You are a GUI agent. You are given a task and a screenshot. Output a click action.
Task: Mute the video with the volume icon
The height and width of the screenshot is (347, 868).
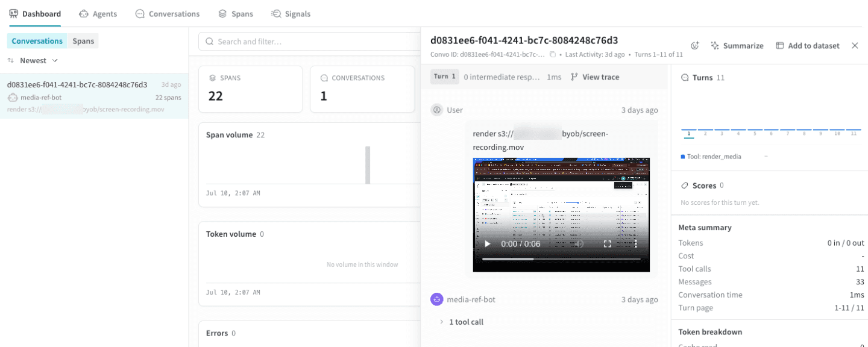tap(580, 244)
